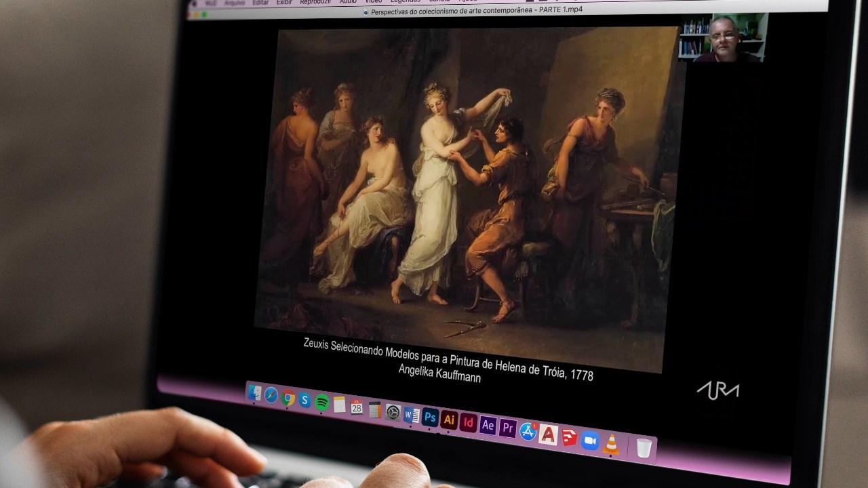The height and width of the screenshot is (488, 868).
Task: Open SketchUp from the dock
Action: 569,438
